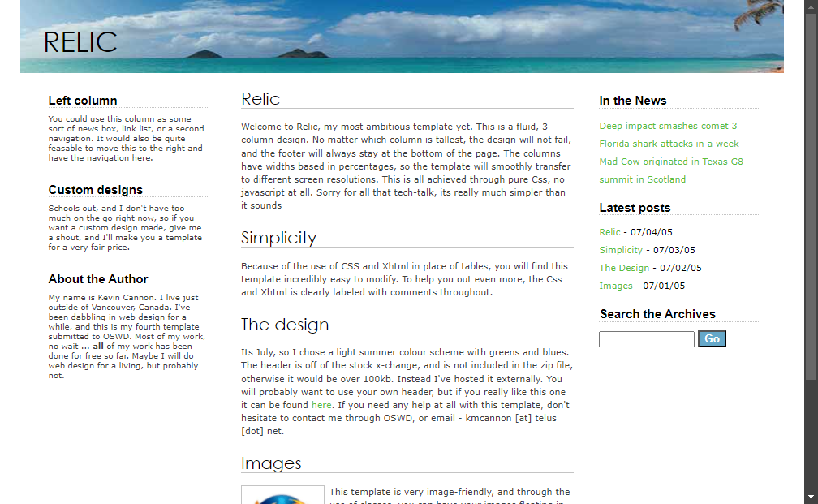The image size is (818, 504).
Task: Click the paragraph starting 'My name is Kevin Cannon'
Action: (127, 337)
